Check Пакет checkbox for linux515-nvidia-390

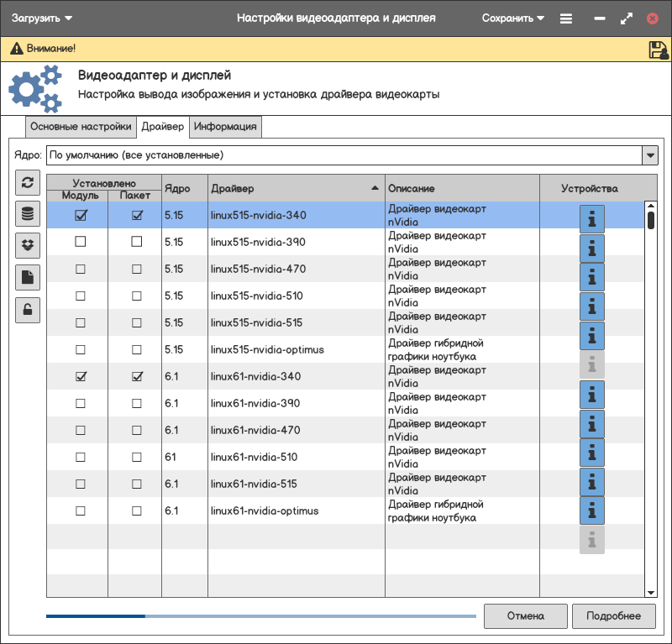point(137,242)
